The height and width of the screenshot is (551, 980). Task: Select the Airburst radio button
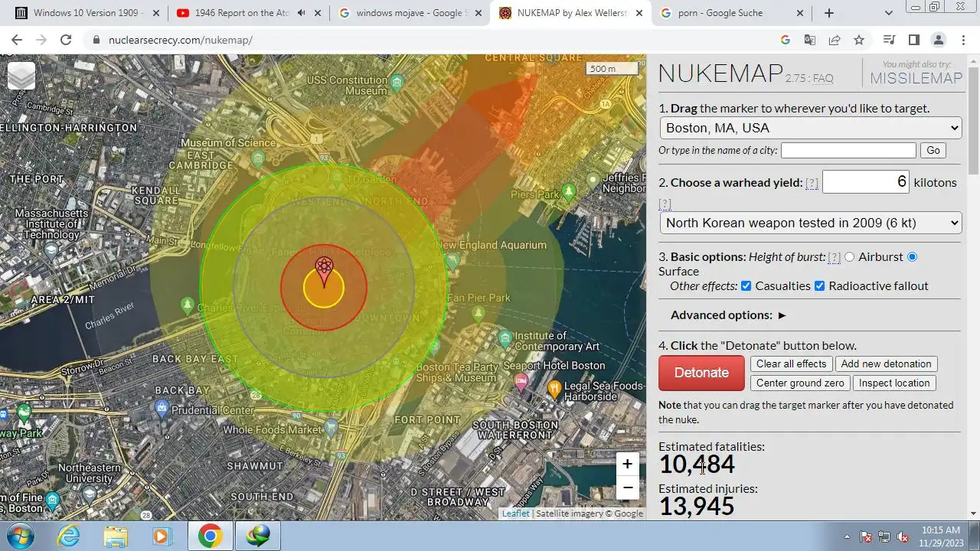pos(849,257)
